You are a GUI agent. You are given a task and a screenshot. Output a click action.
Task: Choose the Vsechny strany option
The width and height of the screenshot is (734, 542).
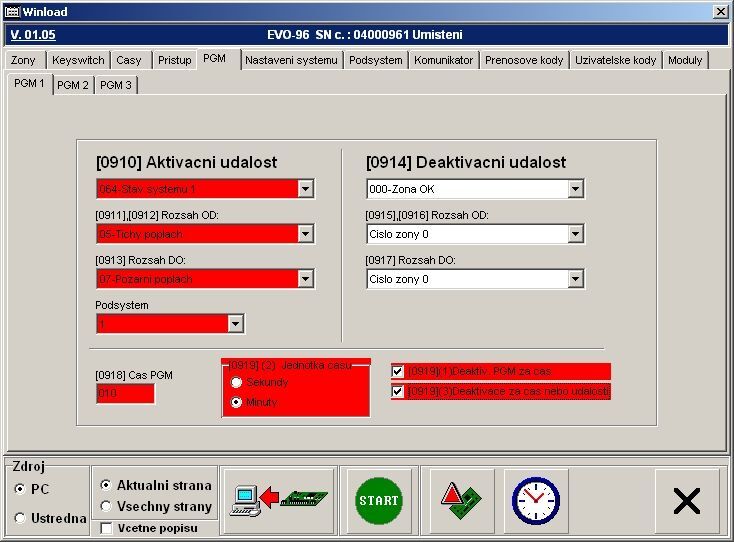[x=106, y=506]
